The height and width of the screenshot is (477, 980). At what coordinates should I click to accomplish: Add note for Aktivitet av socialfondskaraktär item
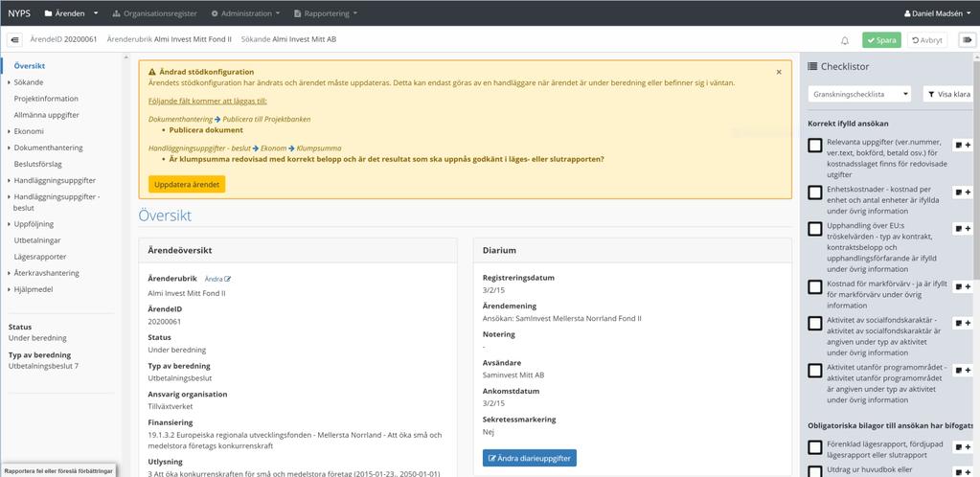click(963, 323)
